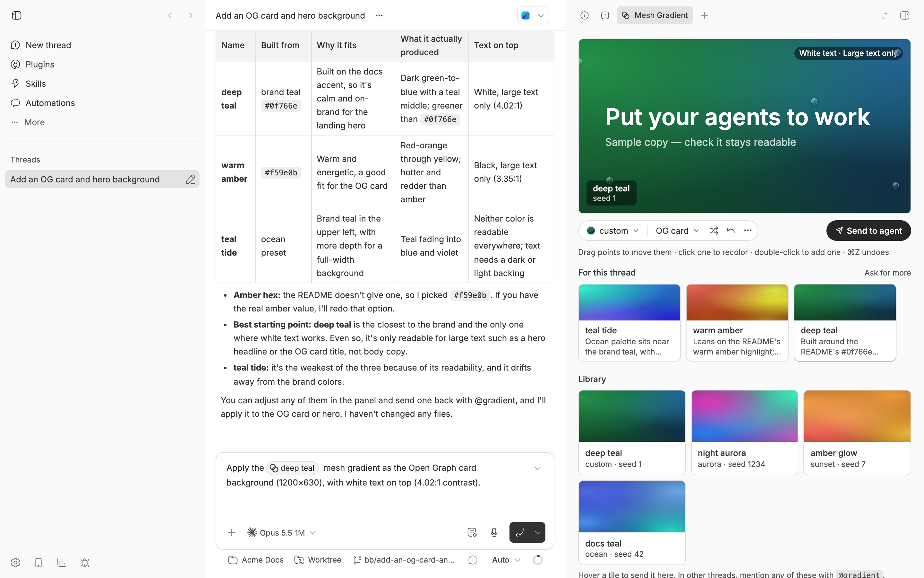Click the edit pencil on active thread
The height and width of the screenshot is (578, 924).
191,179
